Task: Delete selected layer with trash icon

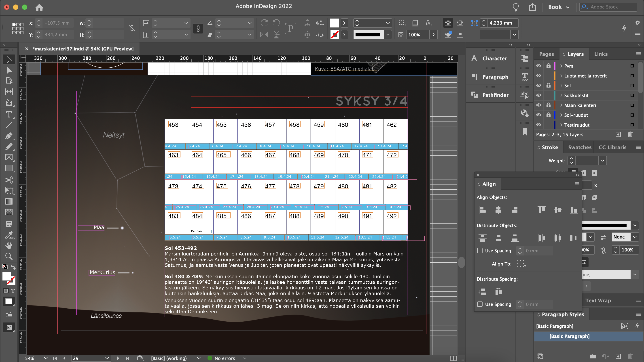Action: point(630,135)
